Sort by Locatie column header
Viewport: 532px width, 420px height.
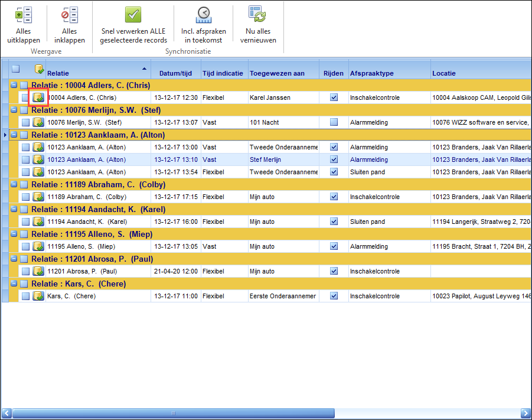481,70
